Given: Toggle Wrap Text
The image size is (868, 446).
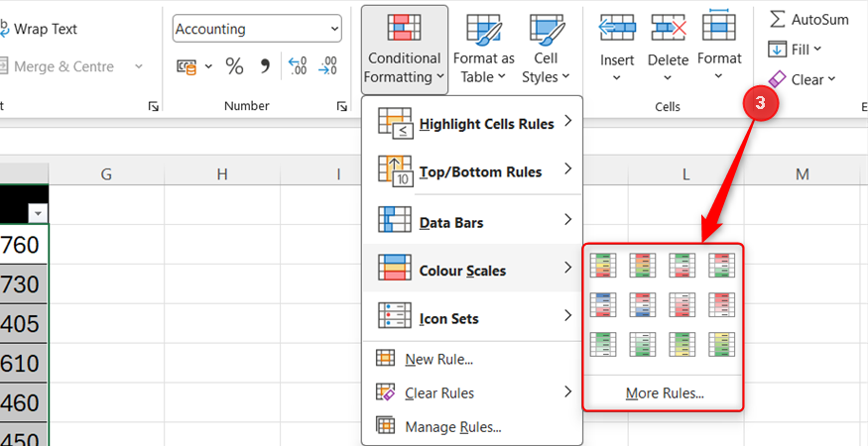Looking at the screenshot, I should [x=39, y=29].
